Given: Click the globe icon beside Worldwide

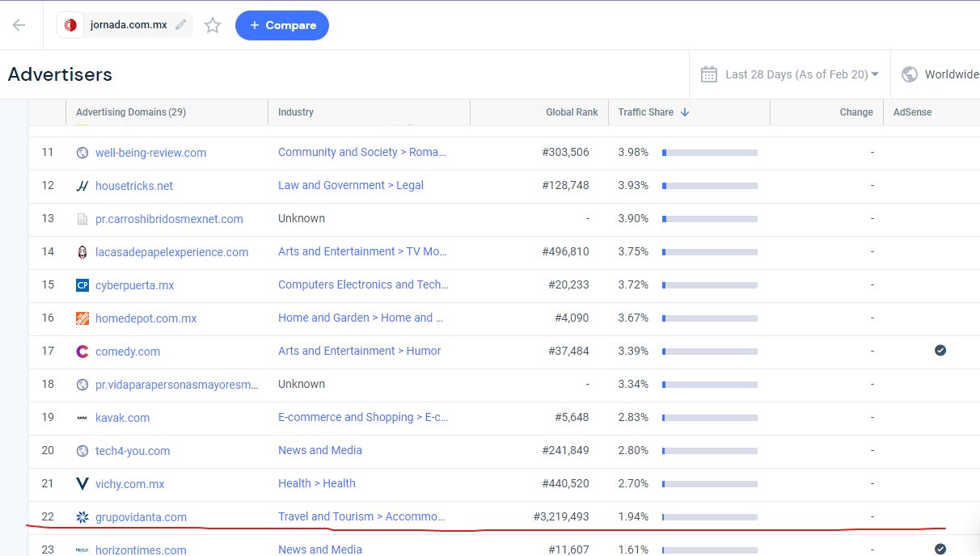Looking at the screenshot, I should point(910,74).
